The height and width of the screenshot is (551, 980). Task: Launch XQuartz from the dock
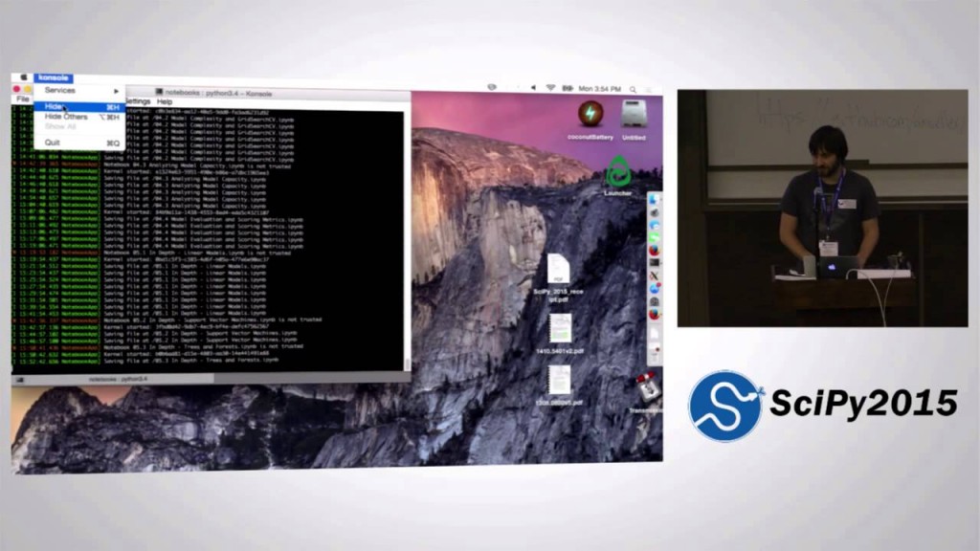[655, 273]
